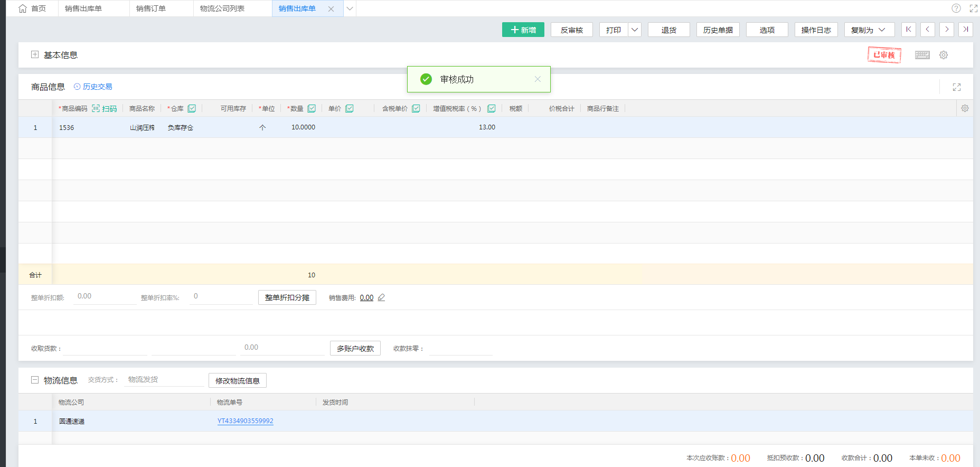Open tracking number YT4334903559992 link

(x=246, y=421)
